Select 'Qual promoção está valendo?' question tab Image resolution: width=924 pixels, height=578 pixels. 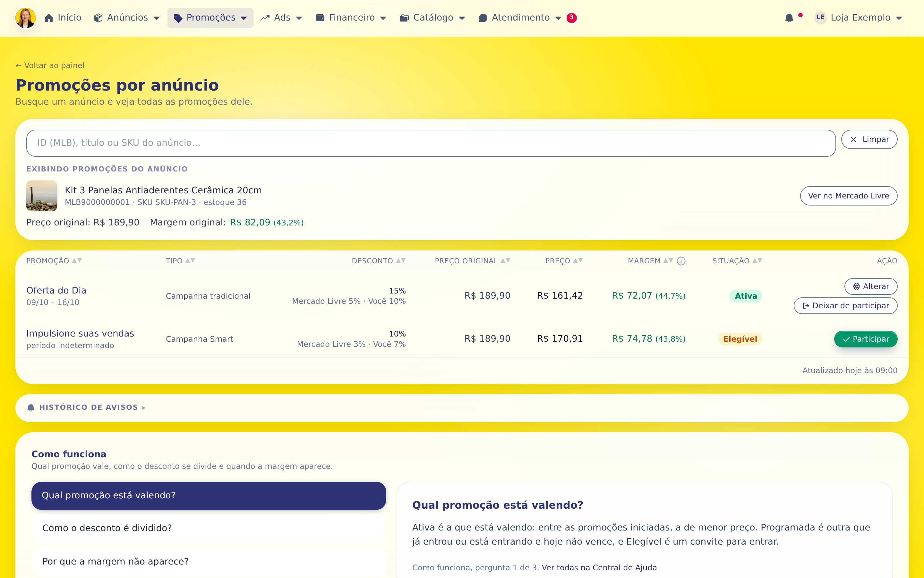tap(209, 495)
